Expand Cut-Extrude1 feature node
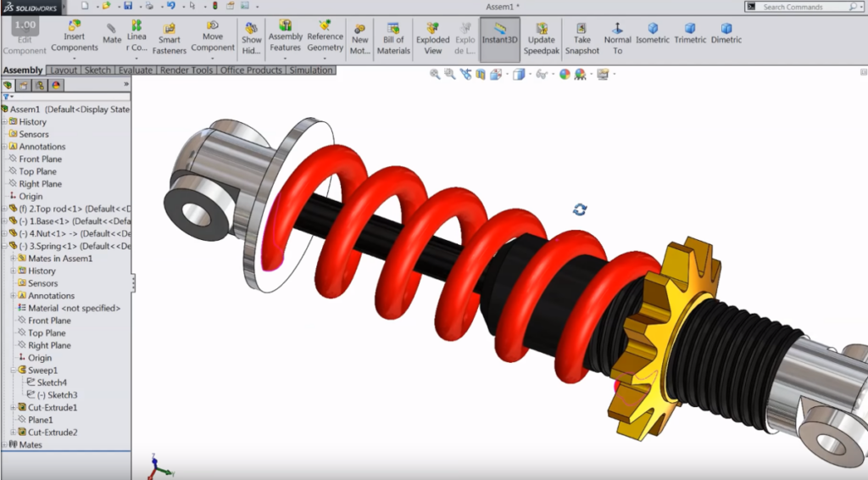 14,407
